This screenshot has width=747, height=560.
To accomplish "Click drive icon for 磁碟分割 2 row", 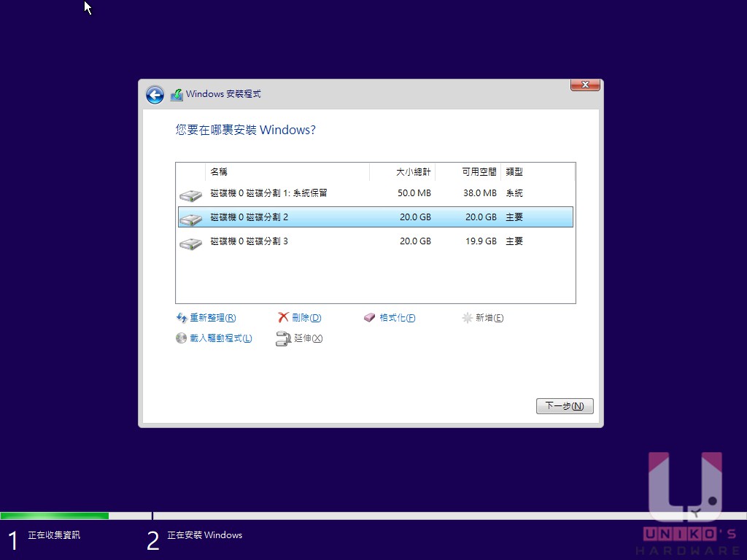I will 190,219.
